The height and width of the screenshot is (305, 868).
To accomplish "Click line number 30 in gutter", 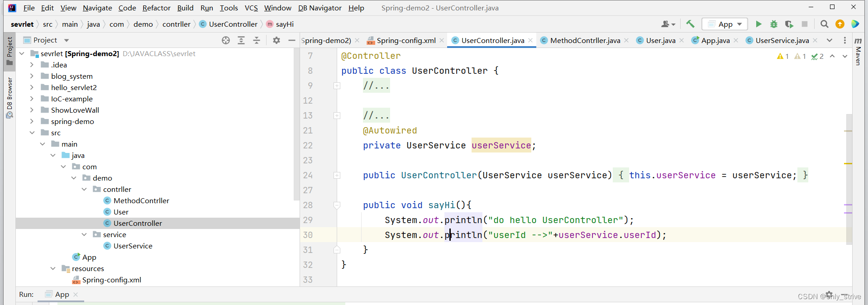I will [x=308, y=235].
